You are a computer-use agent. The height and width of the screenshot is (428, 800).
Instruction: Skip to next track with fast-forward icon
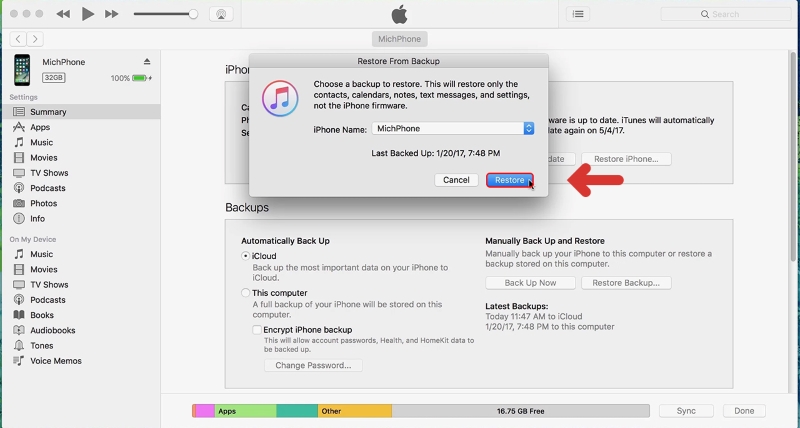(112, 14)
